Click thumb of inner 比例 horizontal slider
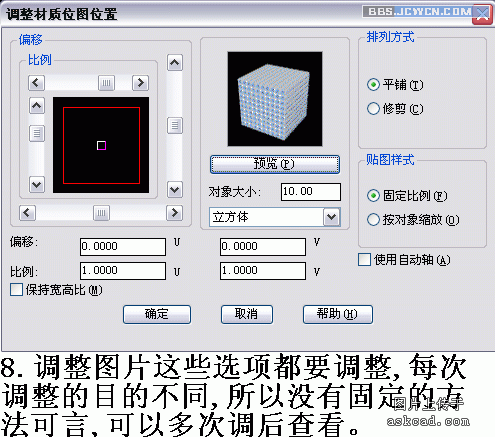The image size is (495, 437). click(x=107, y=83)
